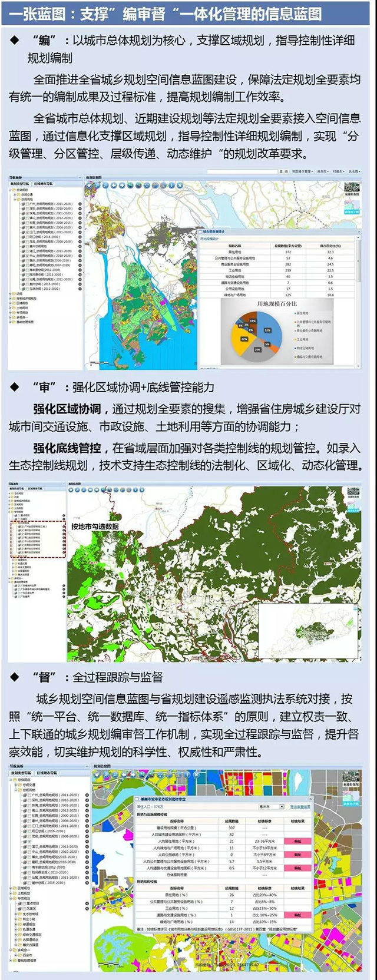377x980 pixels.
Task: Click round icon beside 重点项目 in bottom tree
Action: pos(87,903)
